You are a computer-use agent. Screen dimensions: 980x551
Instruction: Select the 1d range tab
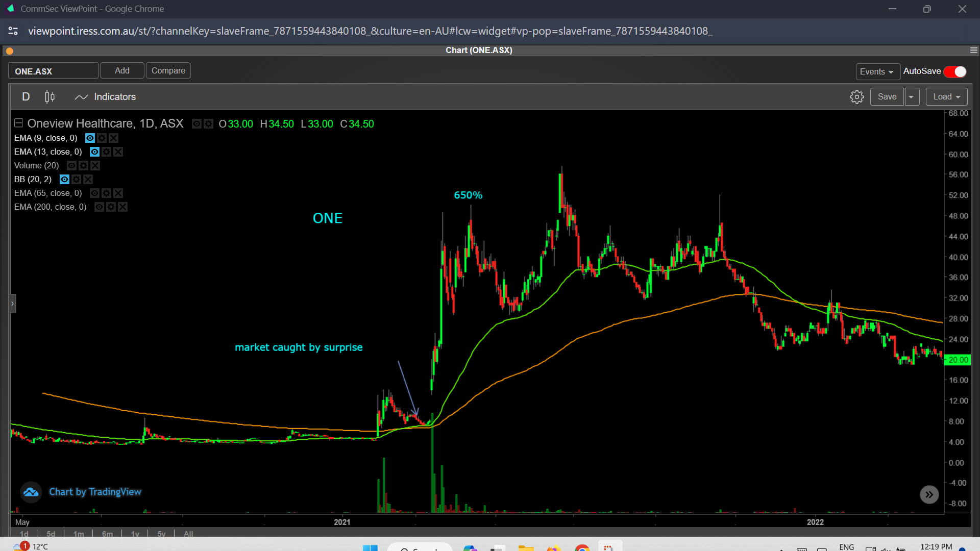click(24, 534)
